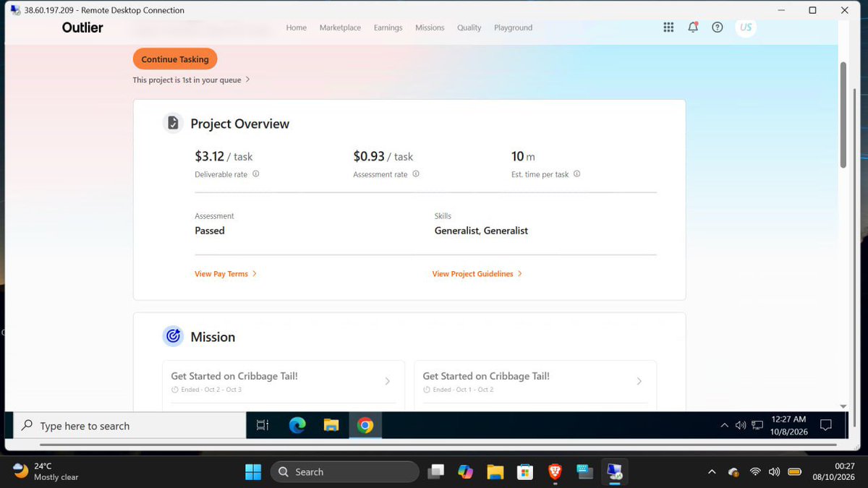This screenshot has width=868, height=488.
Task: Launch Brave browser from local taskbar
Action: [x=555, y=472]
